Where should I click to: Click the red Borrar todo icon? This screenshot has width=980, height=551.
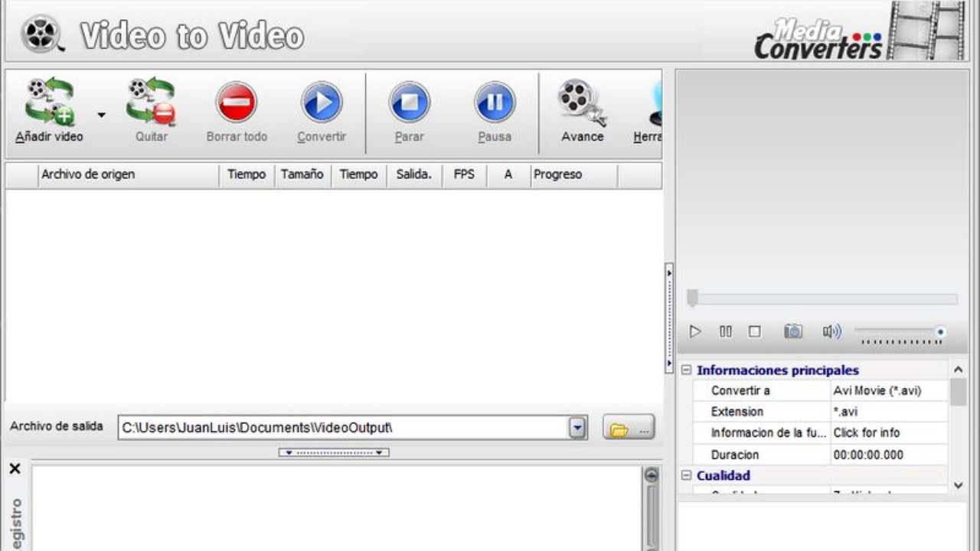click(x=237, y=102)
